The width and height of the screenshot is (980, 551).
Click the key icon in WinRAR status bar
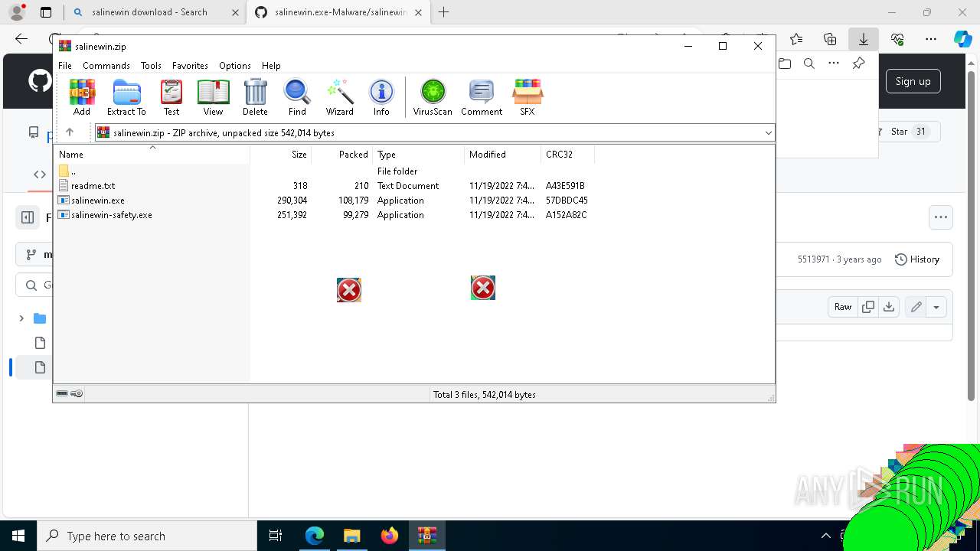[x=77, y=393]
